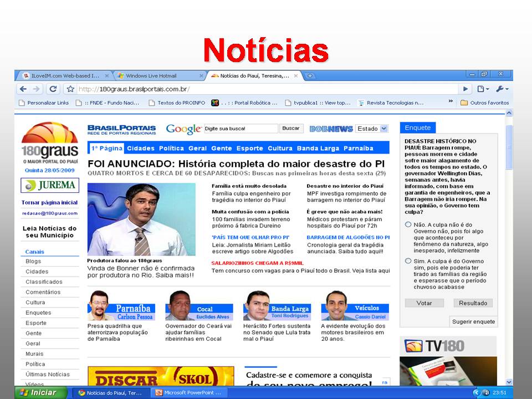Click the JUREMA banner
Screen dimensions: 532x399
50,185
